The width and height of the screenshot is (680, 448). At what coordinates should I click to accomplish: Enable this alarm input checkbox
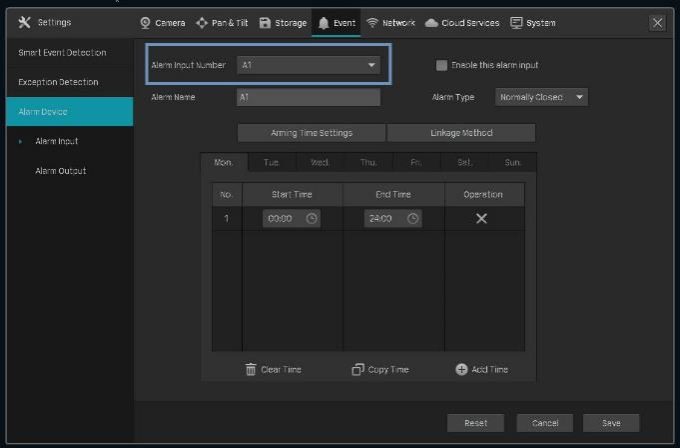441,66
